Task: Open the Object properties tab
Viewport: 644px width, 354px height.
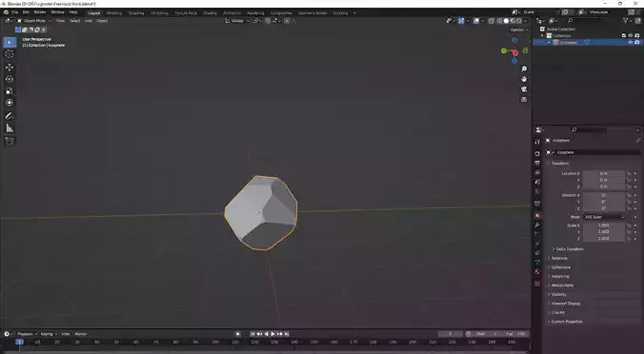Action: [x=537, y=216]
